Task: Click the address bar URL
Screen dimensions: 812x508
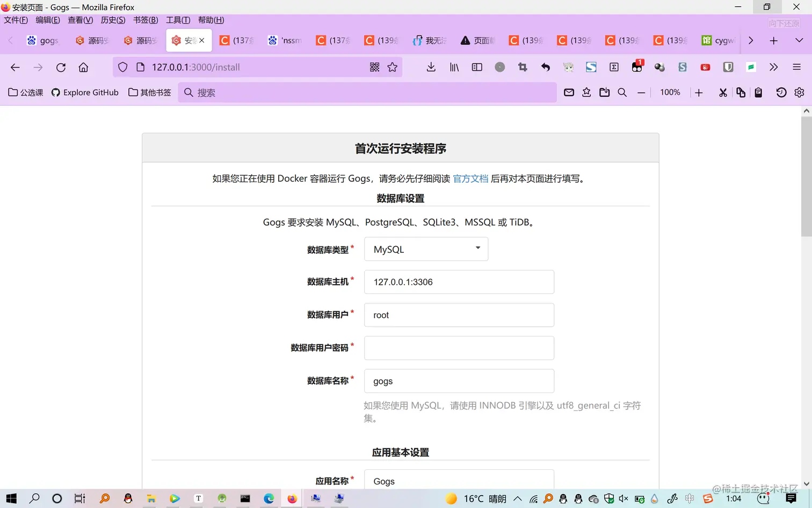Action: pyautogui.click(x=196, y=67)
